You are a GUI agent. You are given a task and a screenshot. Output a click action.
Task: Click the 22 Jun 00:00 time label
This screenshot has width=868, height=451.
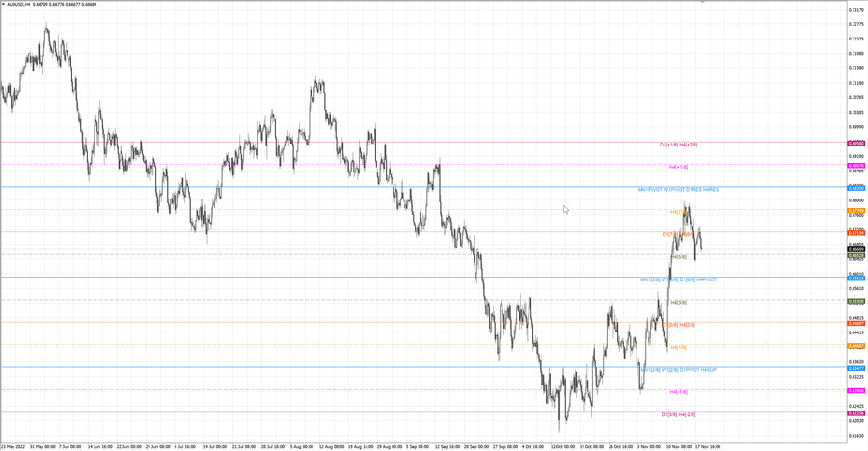pyautogui.click(x=128, y=446)
